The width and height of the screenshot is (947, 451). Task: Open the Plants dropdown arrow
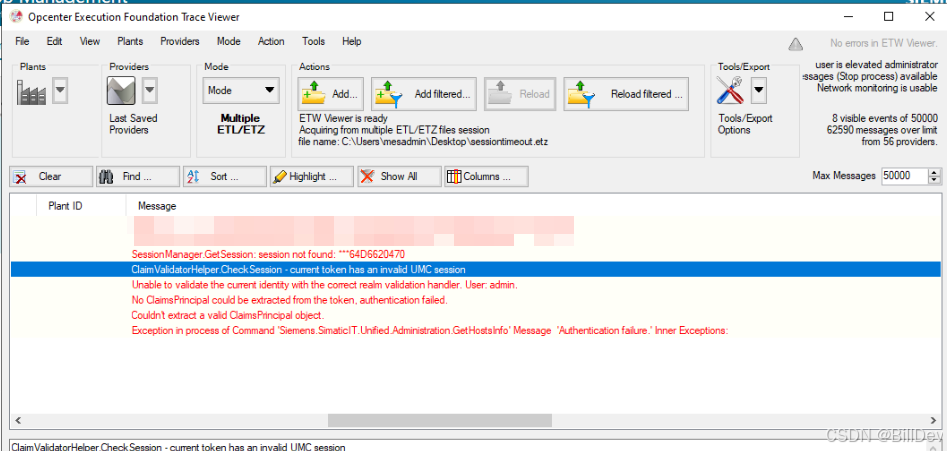60,91
